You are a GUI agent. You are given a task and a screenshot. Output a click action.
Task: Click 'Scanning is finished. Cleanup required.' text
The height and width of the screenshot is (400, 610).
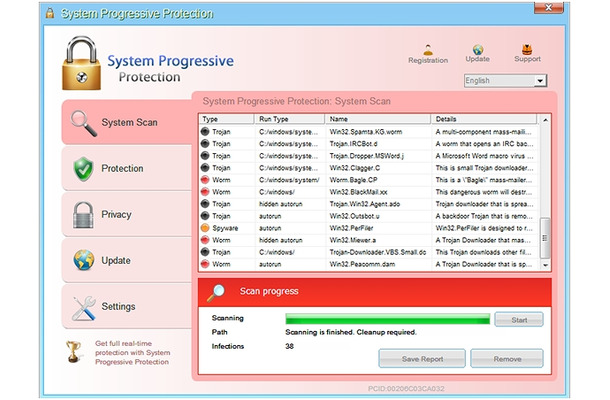pos(351,332)
